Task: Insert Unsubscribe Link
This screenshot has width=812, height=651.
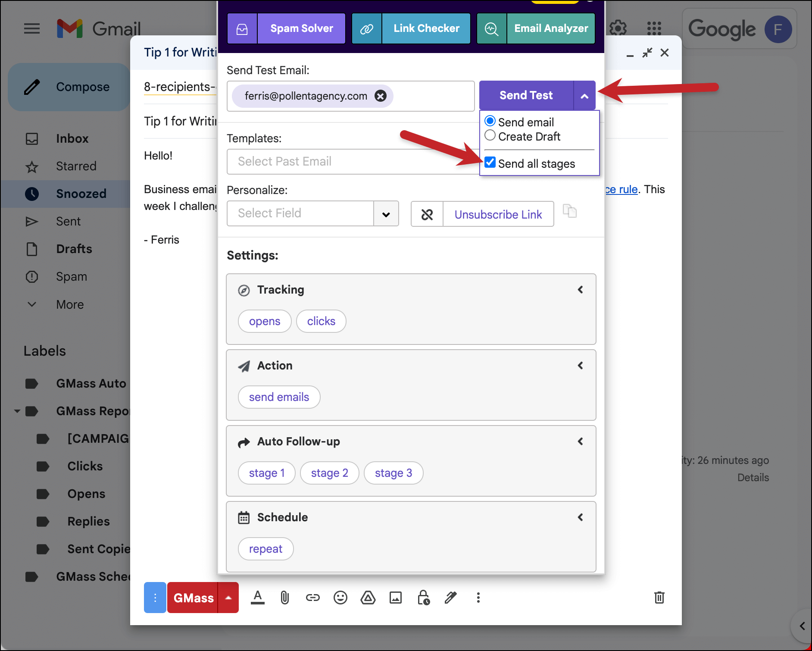Action: pyautogui.click(x=498, y=214)
